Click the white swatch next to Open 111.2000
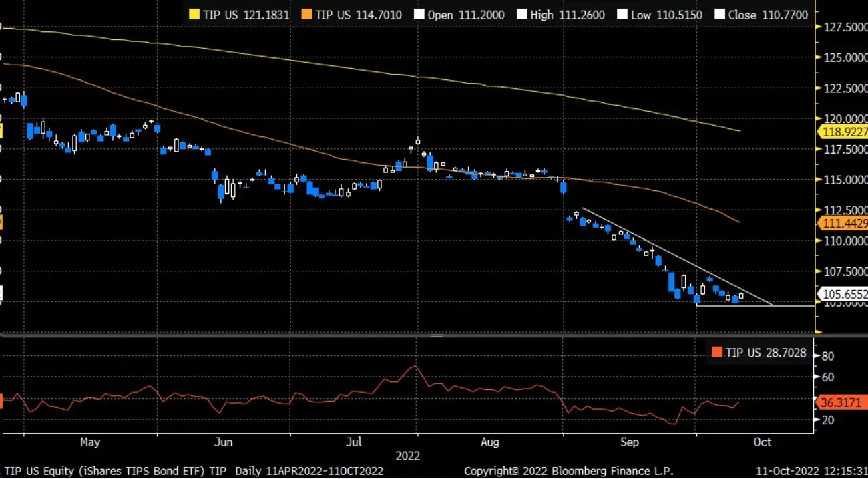This screenshot has width=868, height=479. (x=419, y=15)
